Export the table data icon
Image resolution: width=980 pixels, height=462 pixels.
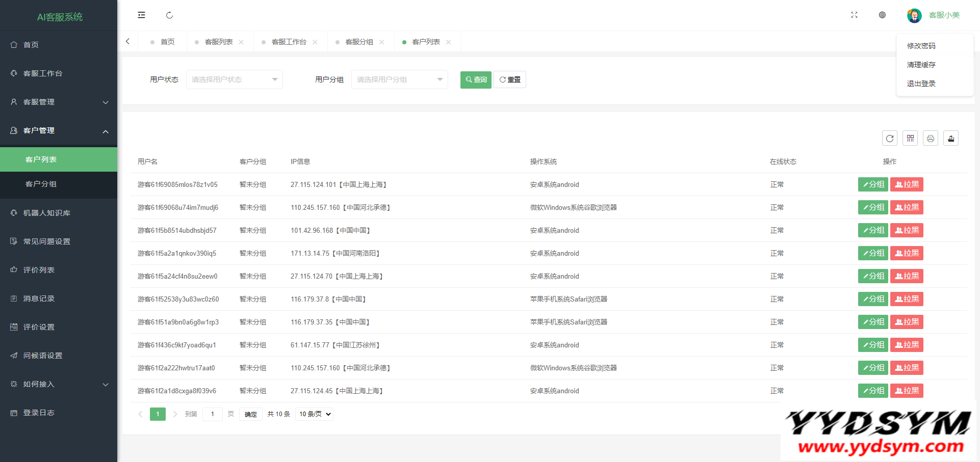pyautogui.click(x=951, y=138)
